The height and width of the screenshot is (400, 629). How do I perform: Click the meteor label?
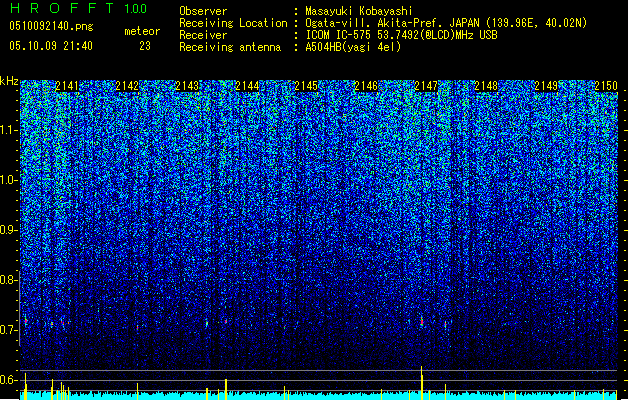point(142,31)
